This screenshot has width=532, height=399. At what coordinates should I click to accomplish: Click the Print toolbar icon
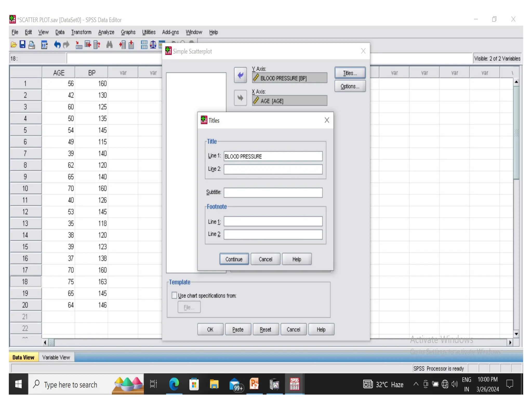pos(32,45)
